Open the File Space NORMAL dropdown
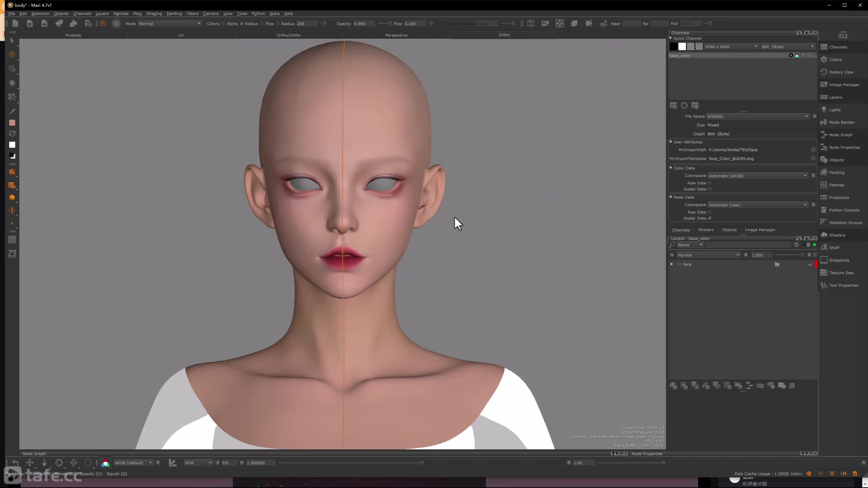The height and width of the screenshot is (488, 868). click(x=758, y=116)
